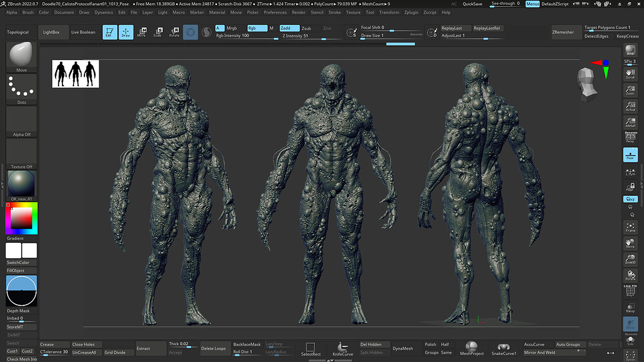Screen dimensions: 644x362
Task: Open the OK_new_41 material sphere
Action: 21,186
